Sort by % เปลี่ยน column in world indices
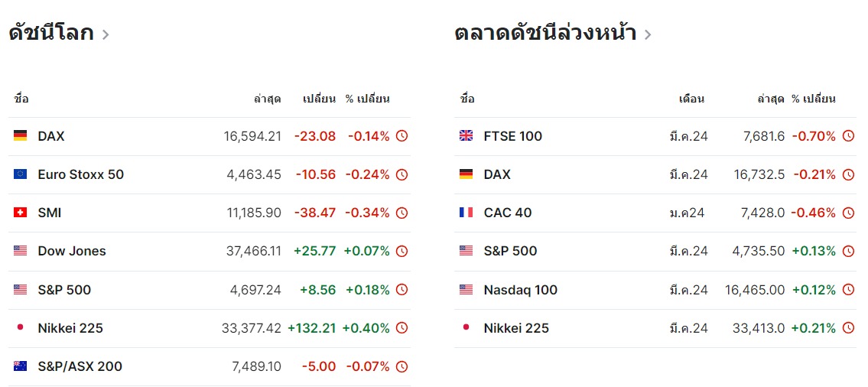This screenshot has height=387, width=868. coord(368,99)
